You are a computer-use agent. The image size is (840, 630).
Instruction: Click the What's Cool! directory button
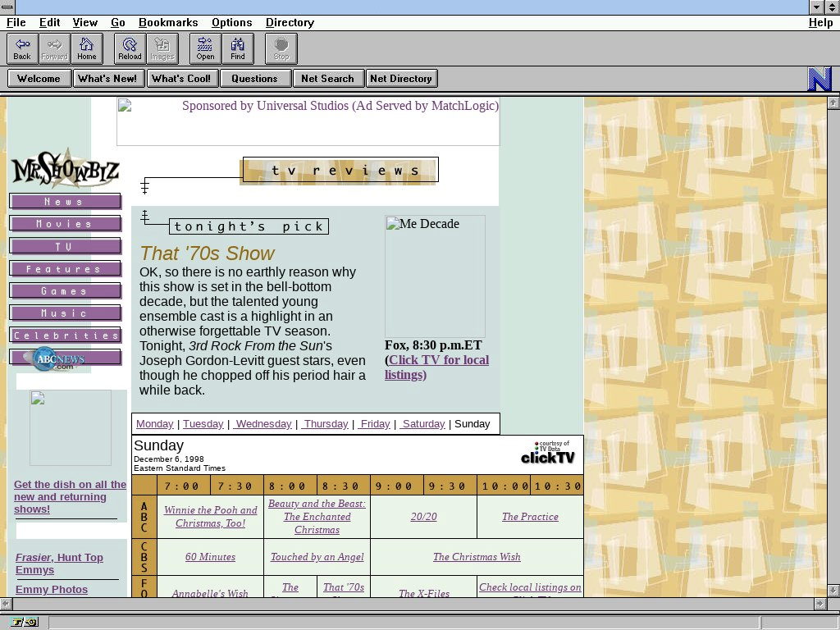click(180, 79)
